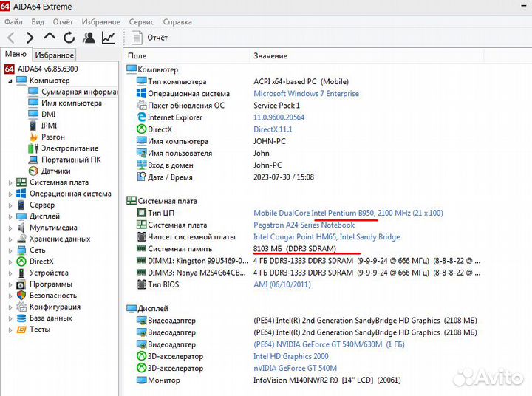
Task: Open the Вид menu
Action: click(38, 22)
